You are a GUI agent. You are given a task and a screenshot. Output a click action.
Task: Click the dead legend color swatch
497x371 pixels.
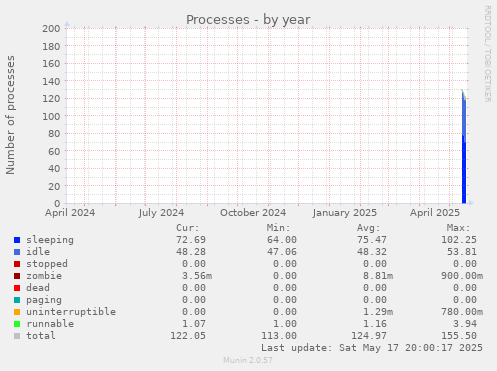[17, 288]
